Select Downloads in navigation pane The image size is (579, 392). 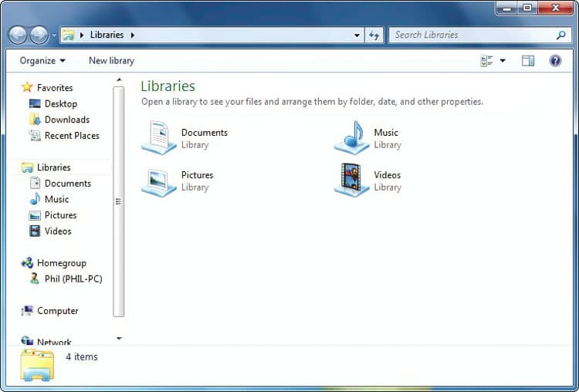tap(66, 120)
